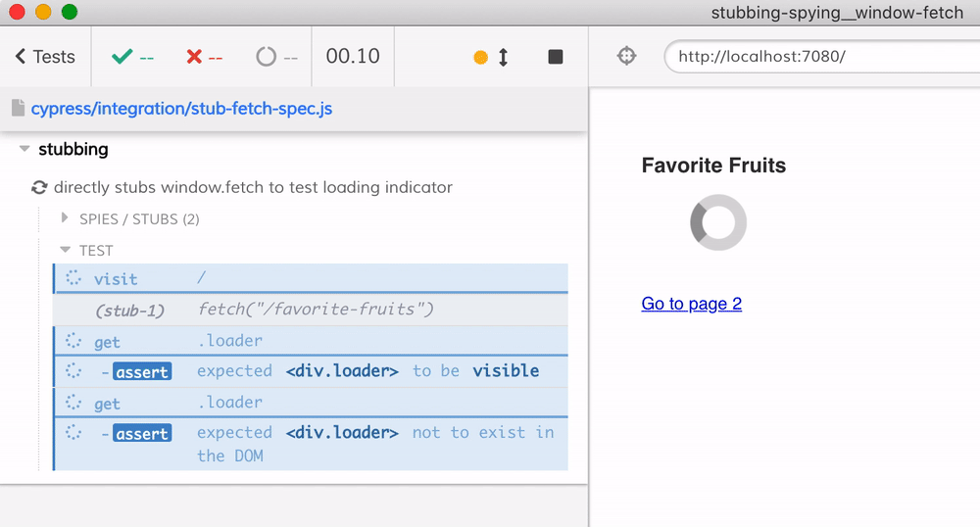Select the visit / command row
Viewport: 980px width, 527px height.
point(311,279)
